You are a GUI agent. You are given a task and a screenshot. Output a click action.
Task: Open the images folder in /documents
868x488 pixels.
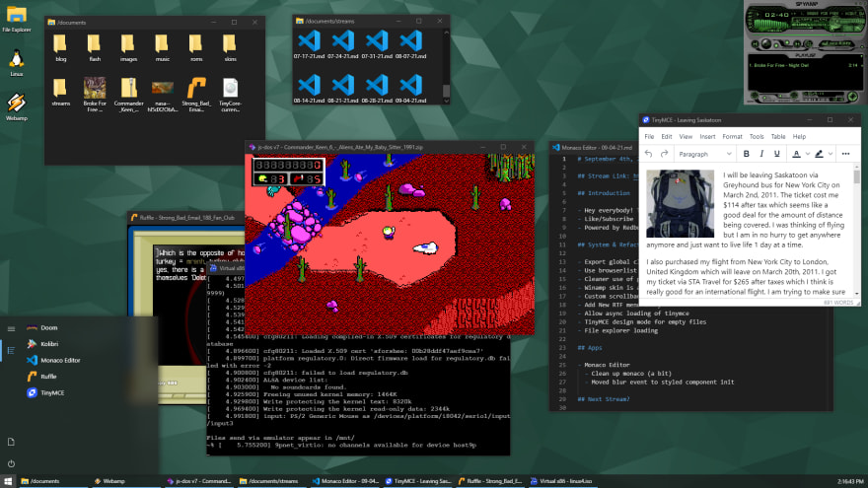click(x=128, y=47)
